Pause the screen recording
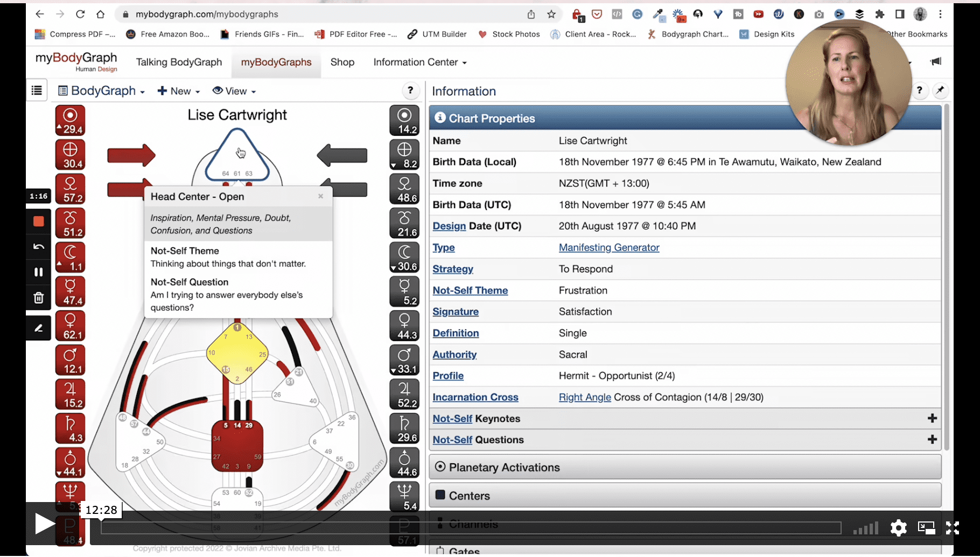 click(39, 272)
